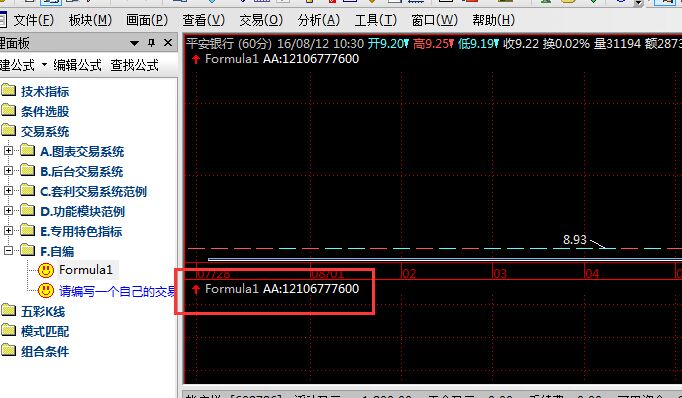The height and width of the screenshot is (398, 682).
Task: Expand the B.后台交易系统 node
Action: tap(8, 171)
